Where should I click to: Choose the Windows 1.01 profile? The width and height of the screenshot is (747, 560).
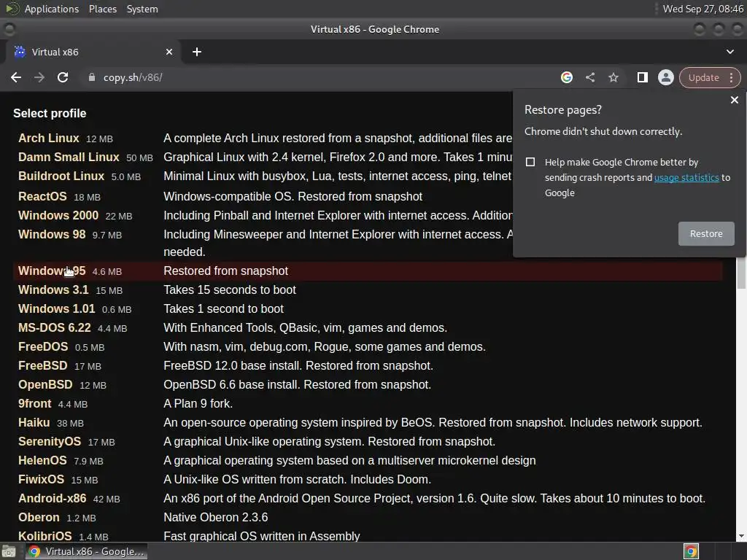57,308
